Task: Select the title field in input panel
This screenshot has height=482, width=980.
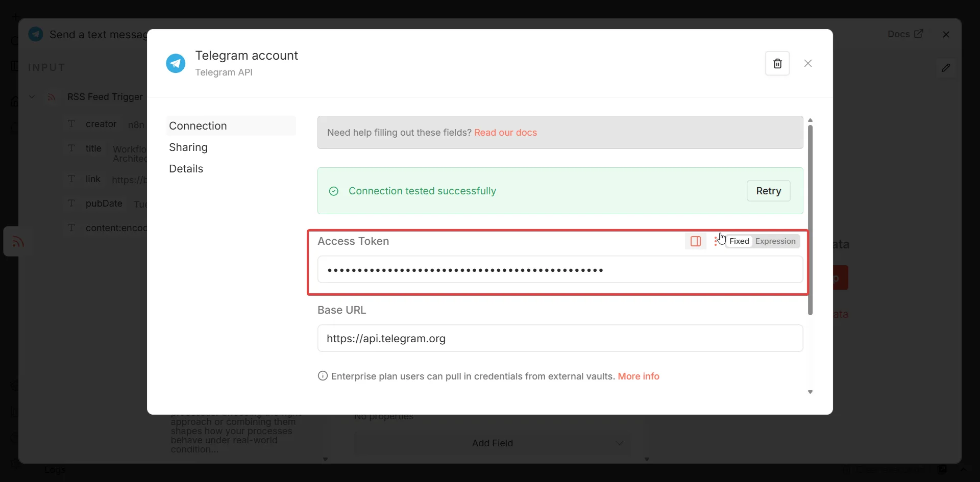Action: click(93, 148)
